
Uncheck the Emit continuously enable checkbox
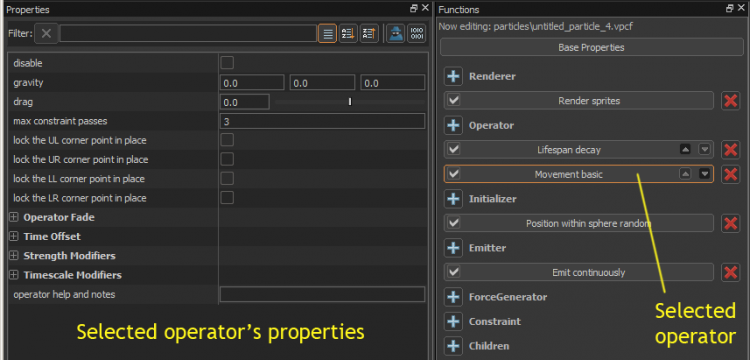pyautogui.click(x=453, y=272)
